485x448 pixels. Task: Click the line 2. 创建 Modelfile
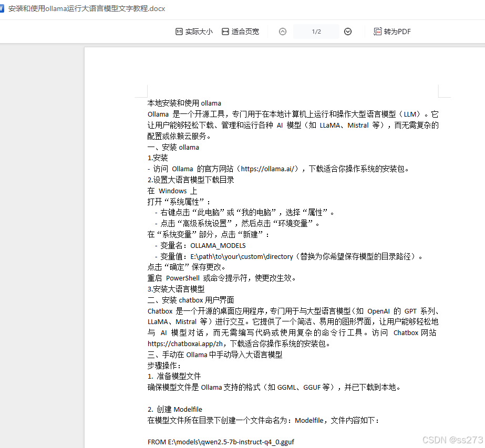tap(175, 409)
